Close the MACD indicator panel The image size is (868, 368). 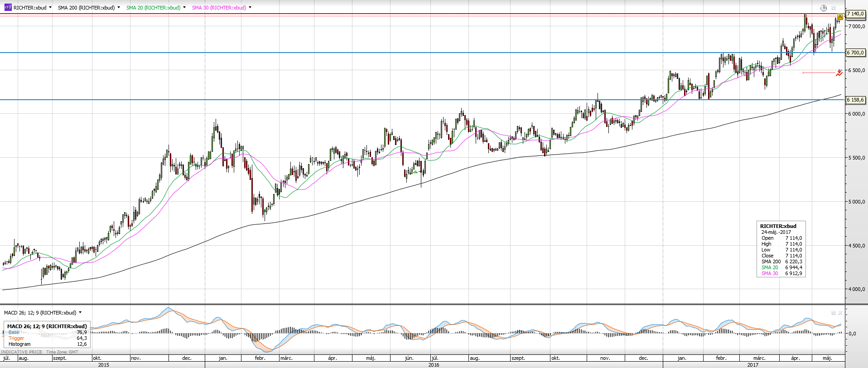point(840,313)
